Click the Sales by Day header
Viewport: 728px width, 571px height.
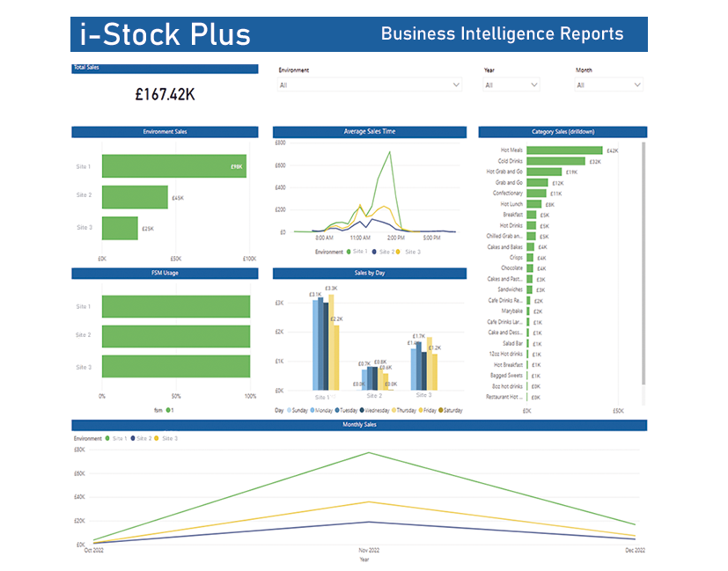tap(370, 274)
